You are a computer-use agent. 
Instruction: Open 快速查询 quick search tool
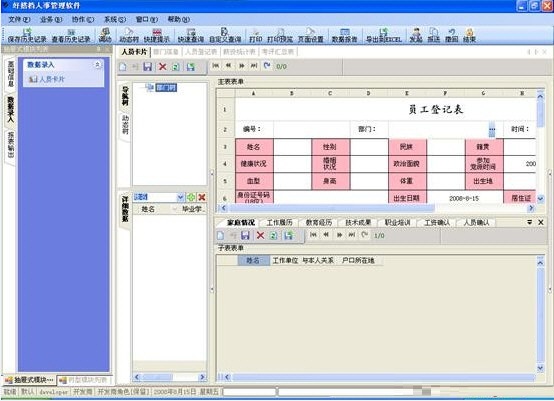191,36
